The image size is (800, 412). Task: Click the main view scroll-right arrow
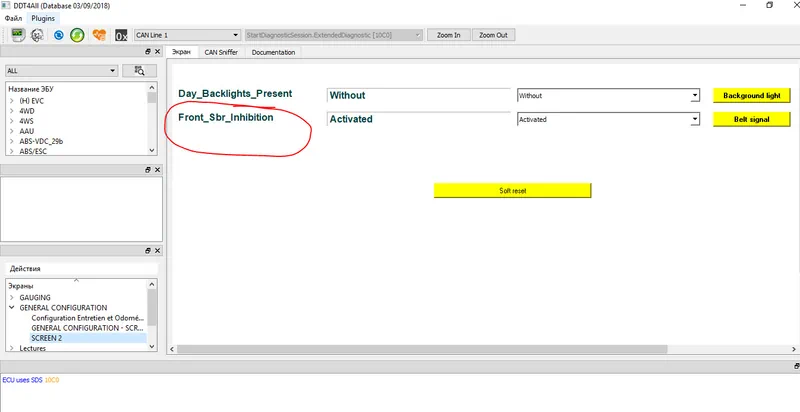[794, 349]
